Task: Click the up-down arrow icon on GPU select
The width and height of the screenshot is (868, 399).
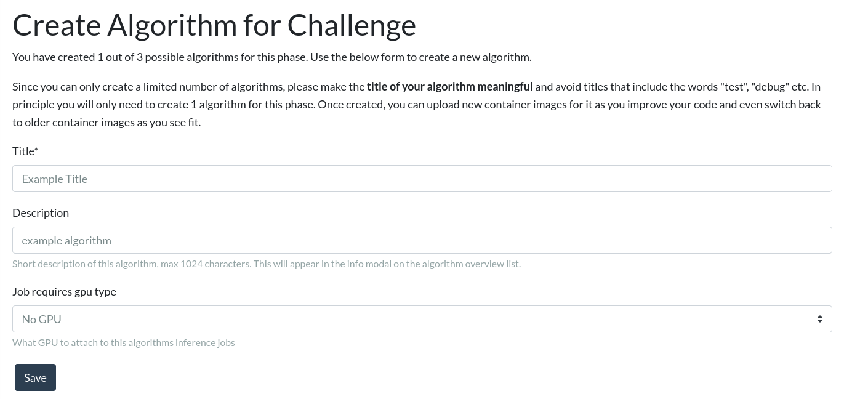Action: [819, 319]
